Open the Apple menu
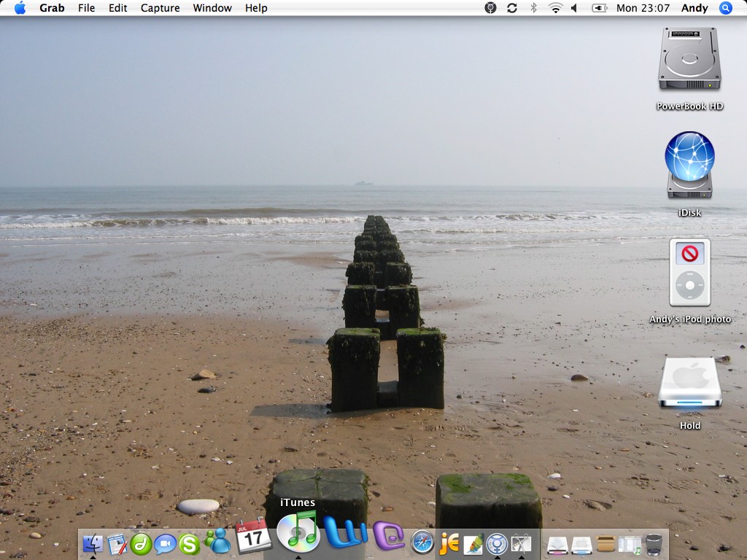The height and width of the screenshot is (560, 747). [20, 8]
